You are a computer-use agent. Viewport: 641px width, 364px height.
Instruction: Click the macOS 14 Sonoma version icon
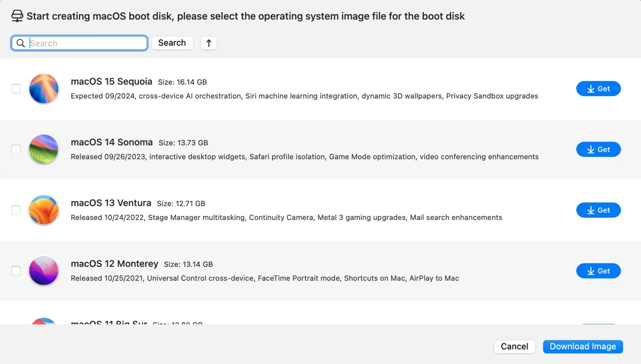click(x=43, y=149)
